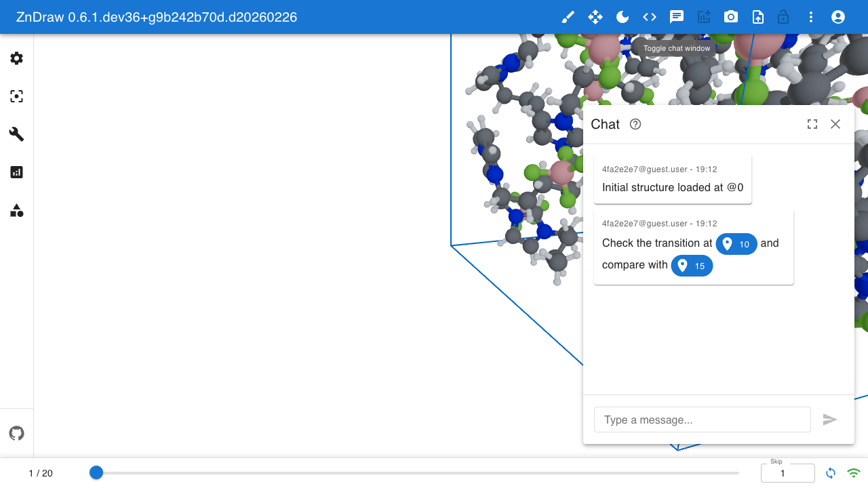Click the ZnDraw version title text
Image resolution: width=868 pixels, height=488 pixels.
point(157,17)
